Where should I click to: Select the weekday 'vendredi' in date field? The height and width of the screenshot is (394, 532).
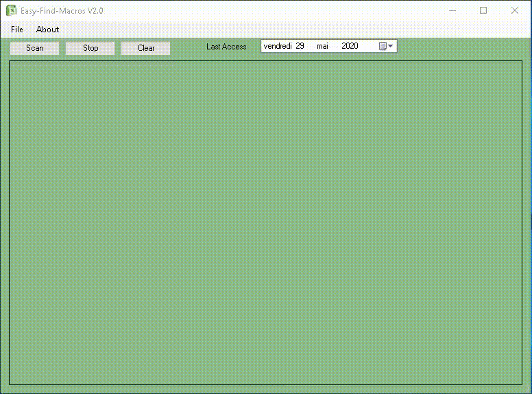coord(278,46)
